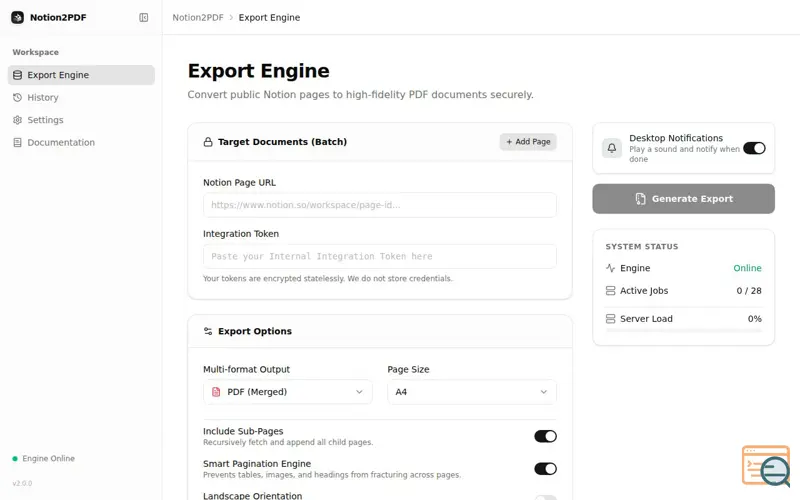Click the red PDF file icon in output dropdown

pyautogui.click(x=216, y=392)
